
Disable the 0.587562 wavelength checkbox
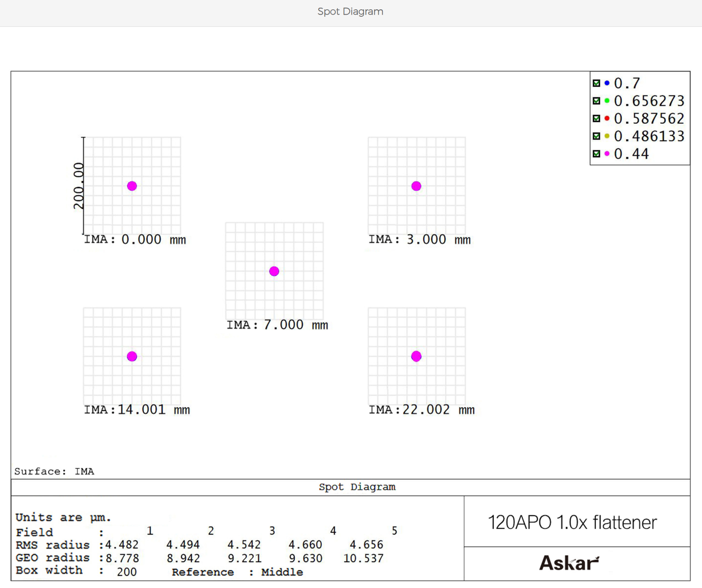[597, 118]
